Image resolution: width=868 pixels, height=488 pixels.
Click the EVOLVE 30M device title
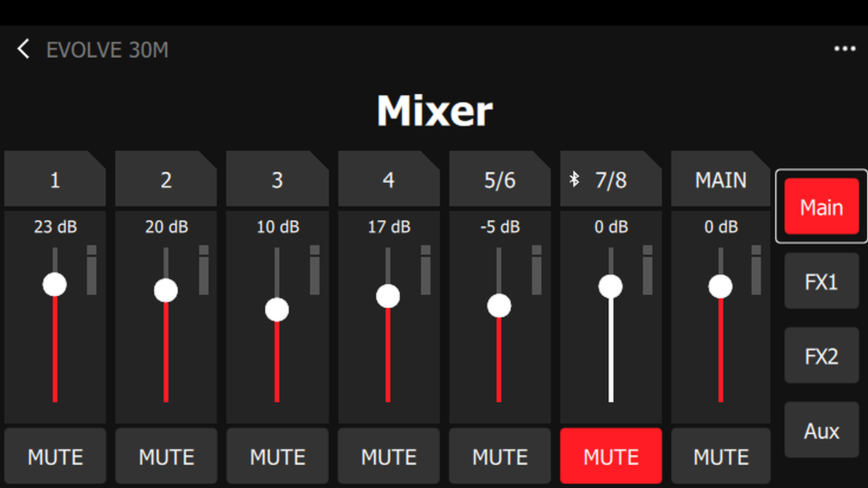coord(107,50)
